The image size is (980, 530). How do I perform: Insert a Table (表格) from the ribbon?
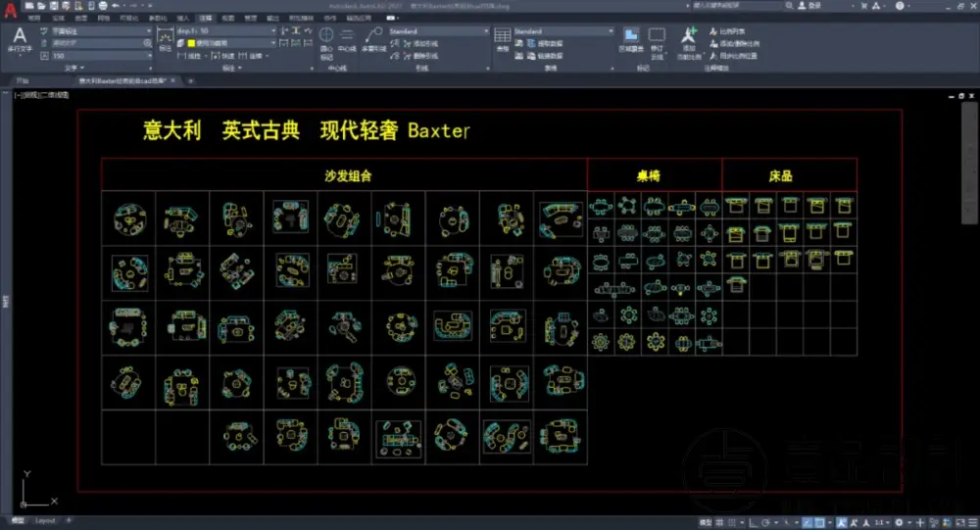click(502, 39)
